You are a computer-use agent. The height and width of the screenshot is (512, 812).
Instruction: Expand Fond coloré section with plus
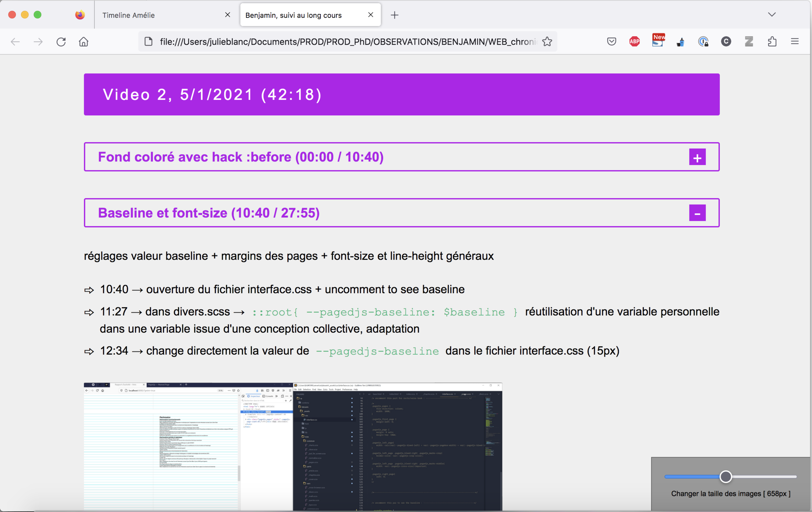tap(697, 157)
